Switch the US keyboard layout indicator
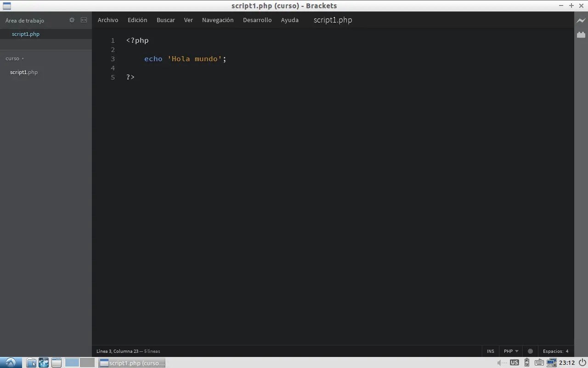The width and height of the screenshot is (588, 368). click(x=514, y=362)
